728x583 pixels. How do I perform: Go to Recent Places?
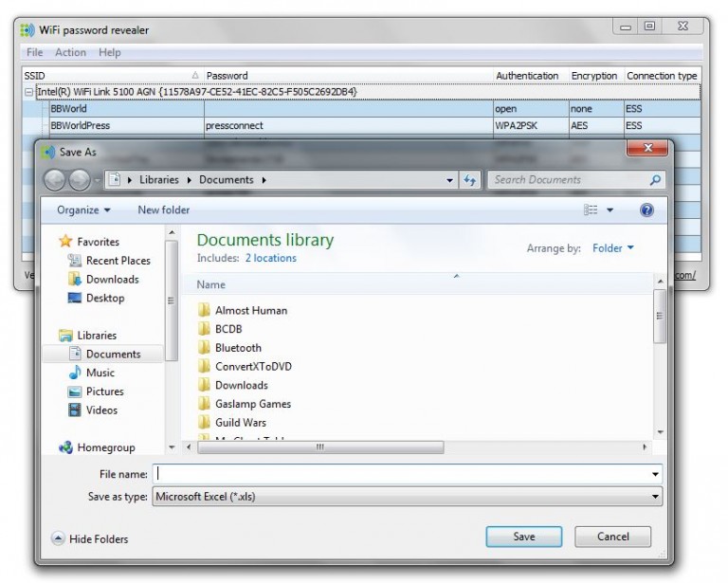[x=118, y=261]
